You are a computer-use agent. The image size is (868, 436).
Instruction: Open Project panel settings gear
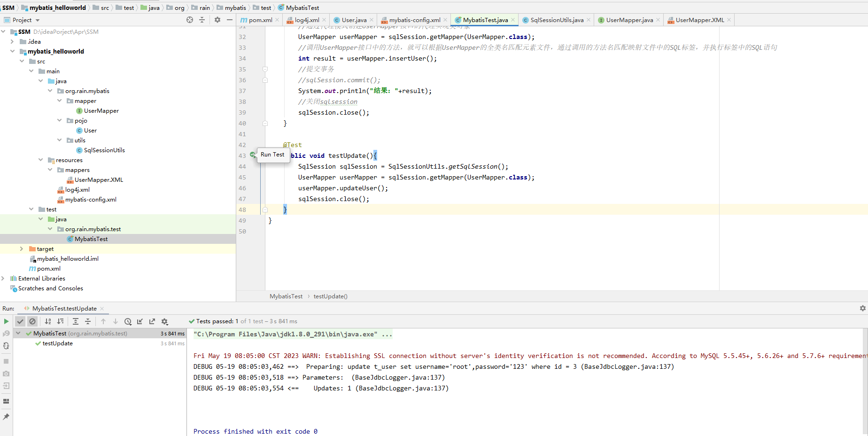(217, 20)
